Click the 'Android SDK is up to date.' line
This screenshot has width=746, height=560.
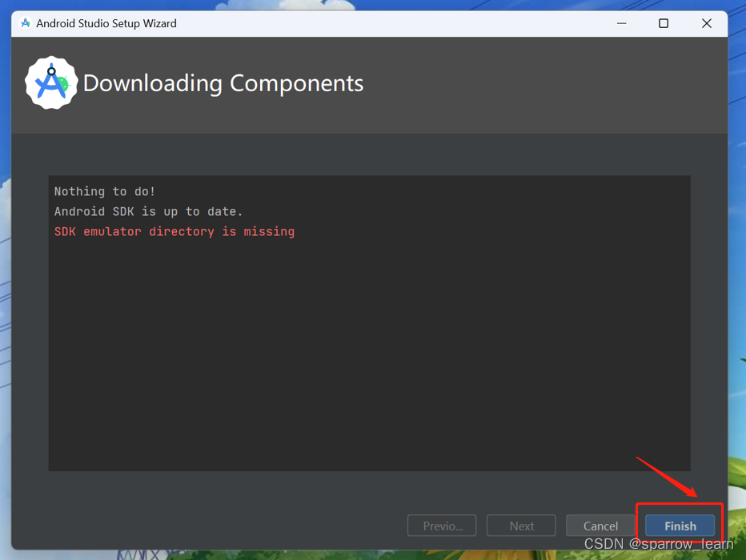(x=148, y=211)
